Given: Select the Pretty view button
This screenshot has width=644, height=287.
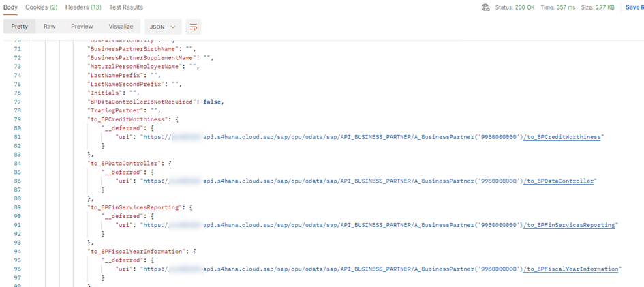Looking at the screenshot, I should point(20,27).
